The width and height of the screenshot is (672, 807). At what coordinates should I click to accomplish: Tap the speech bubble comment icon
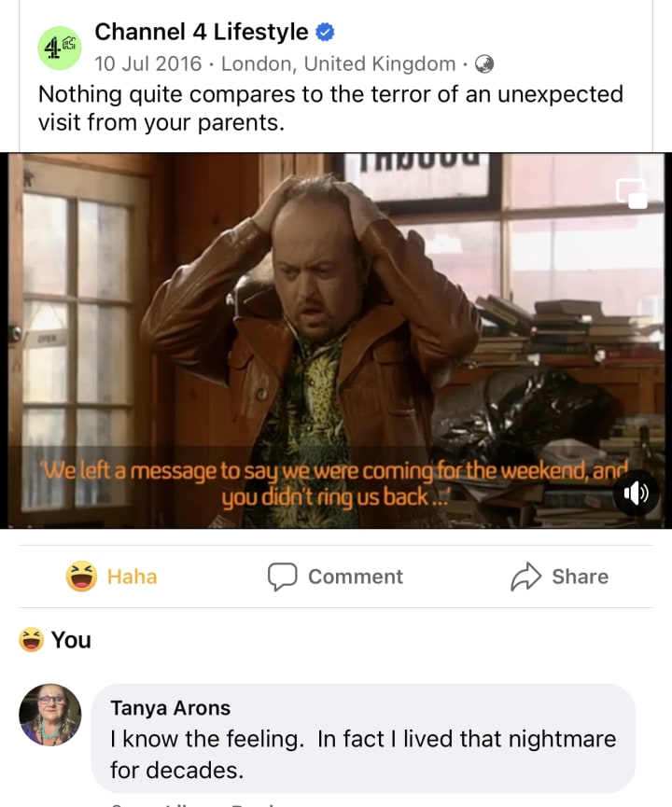(282, 577)
